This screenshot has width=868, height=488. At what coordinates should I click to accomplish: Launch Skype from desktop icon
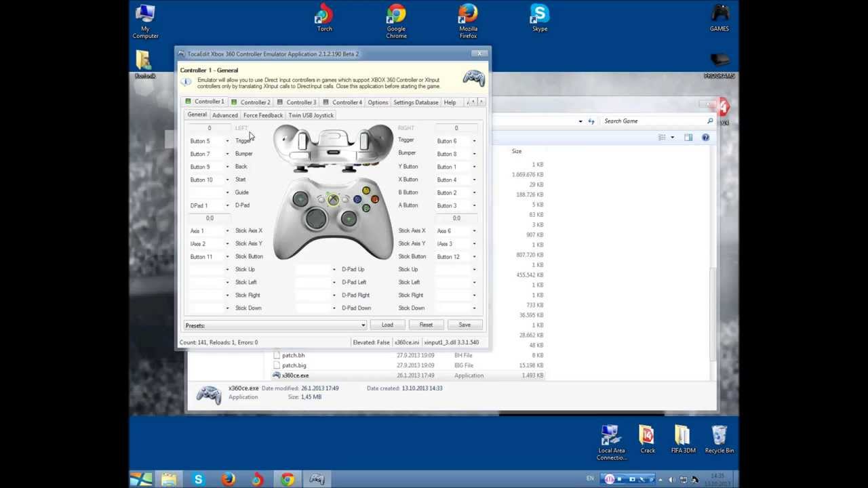click(x=540, y=18)
